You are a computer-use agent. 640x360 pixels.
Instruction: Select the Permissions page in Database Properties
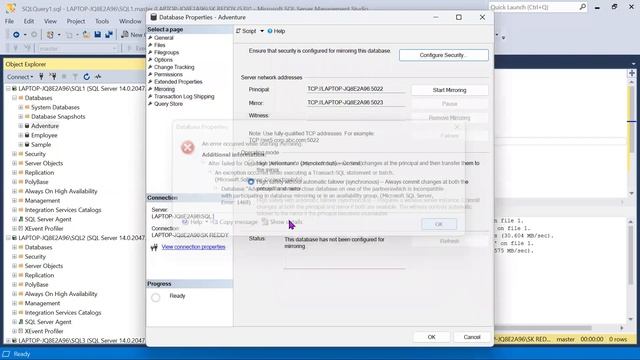(168, 74)
